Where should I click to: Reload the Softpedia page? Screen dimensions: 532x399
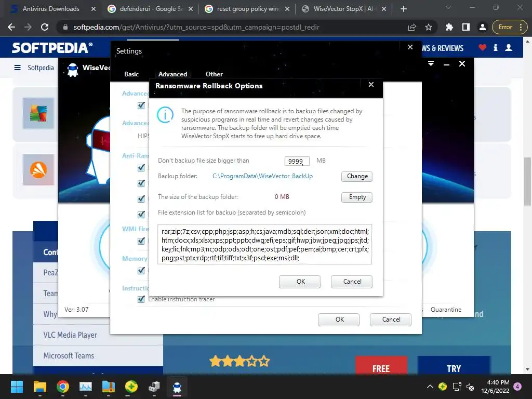pos(45,27)
